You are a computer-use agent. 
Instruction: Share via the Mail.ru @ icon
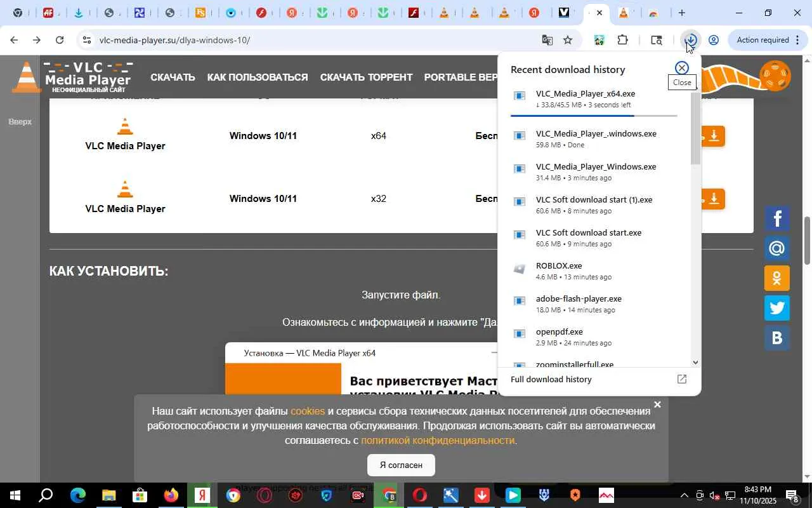click(776, 248)
